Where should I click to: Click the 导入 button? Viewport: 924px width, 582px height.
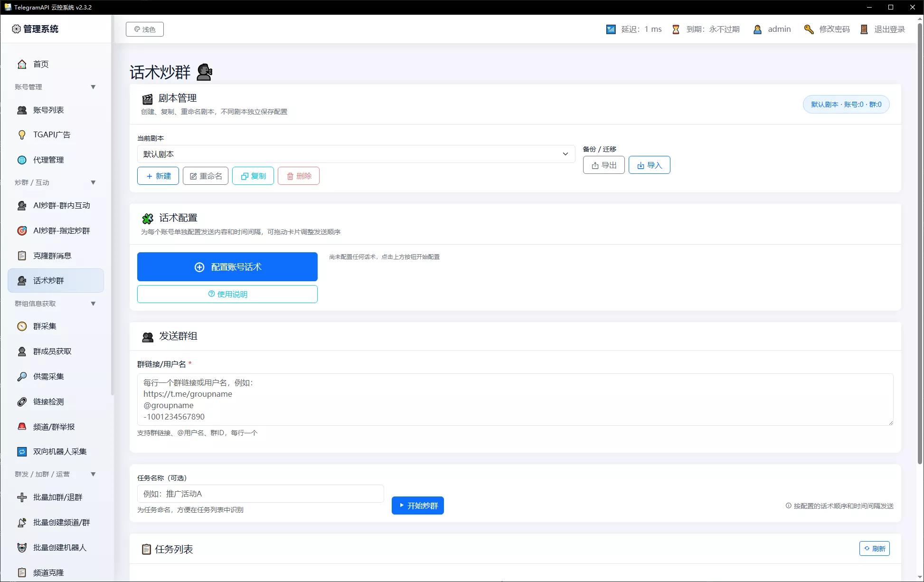point(650,165)
